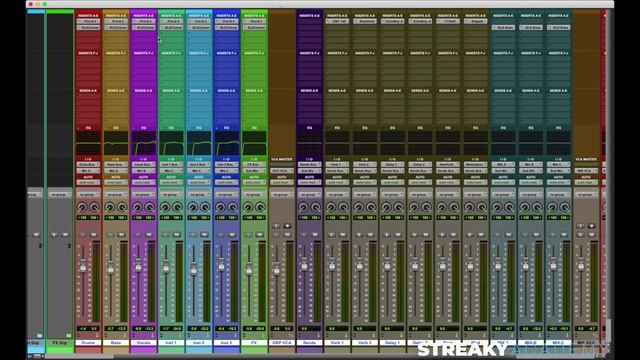Click first insert slot on Verb 1 track

click(x=337, y=21)
